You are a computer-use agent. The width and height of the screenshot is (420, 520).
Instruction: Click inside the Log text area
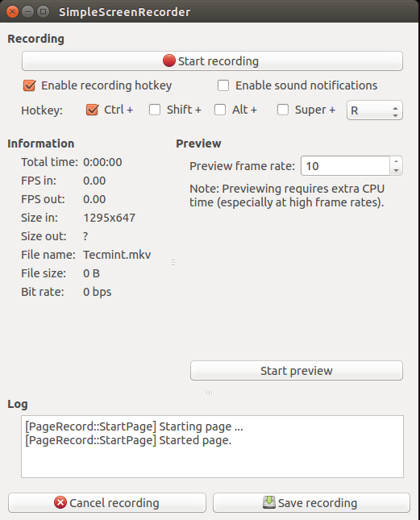coord(212,447)
